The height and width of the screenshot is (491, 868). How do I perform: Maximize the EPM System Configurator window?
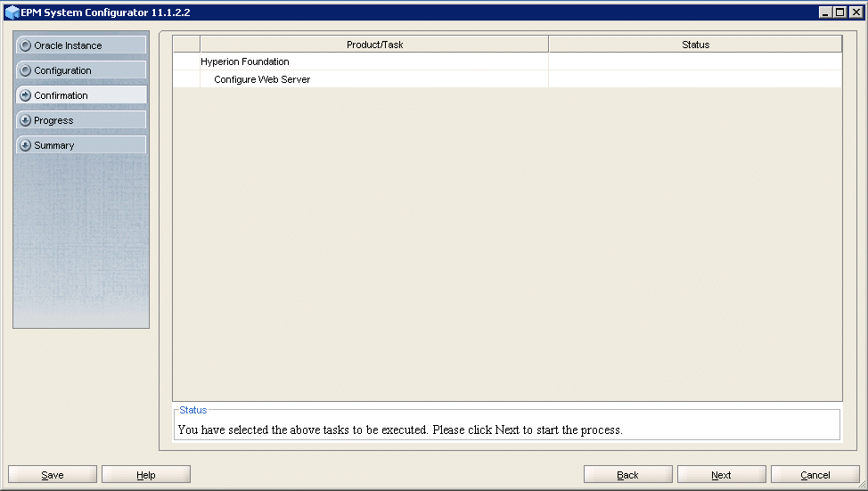pyautogui.click(x=839, y=12)
